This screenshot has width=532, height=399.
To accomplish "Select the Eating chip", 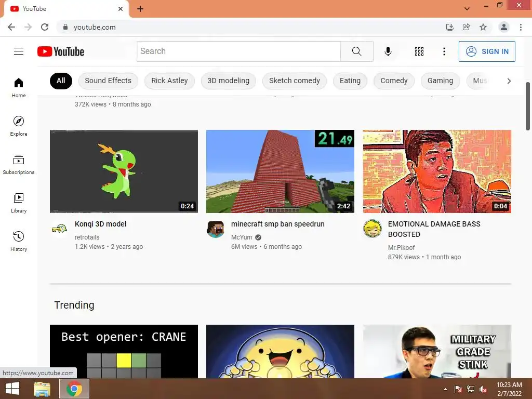I will pos(350,81).
